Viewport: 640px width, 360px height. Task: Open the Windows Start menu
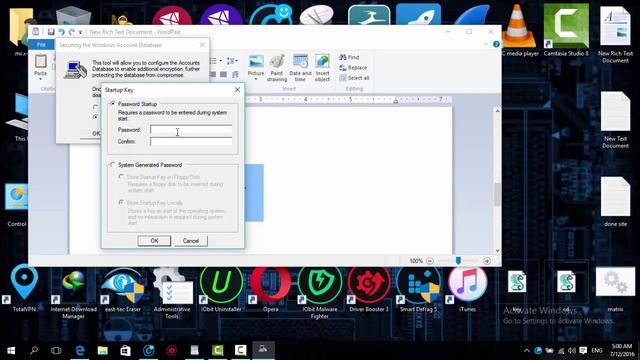[11, 350]
